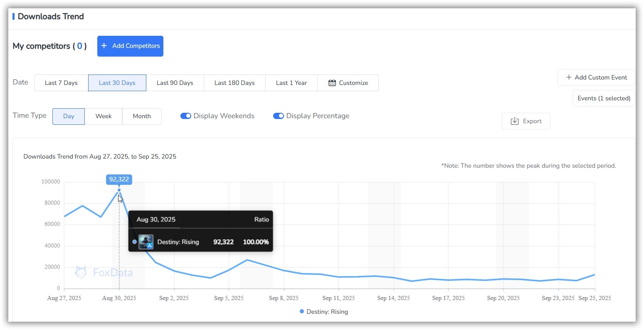Open the Customize date range picker
Image resolution: width=644 pixels, height=330 pixels.
pos(348,83)
